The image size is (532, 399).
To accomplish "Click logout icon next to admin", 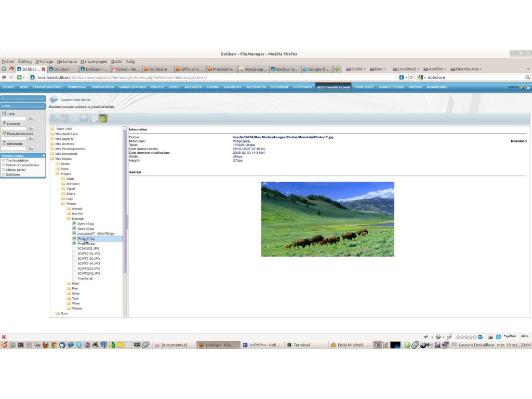I will coord(523,87).
